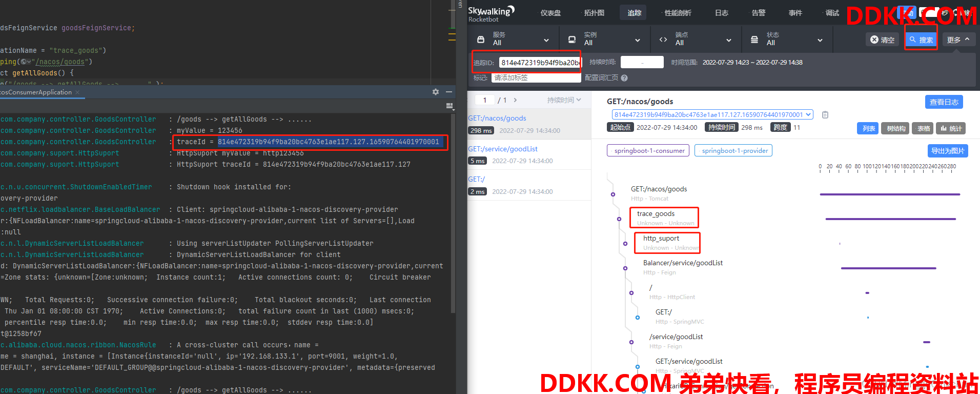Click the 配置词汇页 link
Viewport: 980px width, 394px height.
pyautogui.click(x=601, y=78)
